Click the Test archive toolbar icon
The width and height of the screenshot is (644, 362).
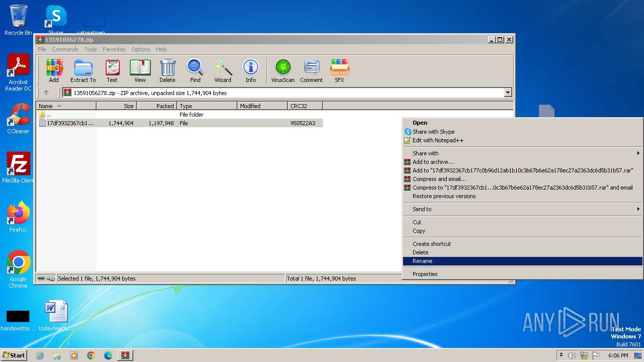coord(112,70)
